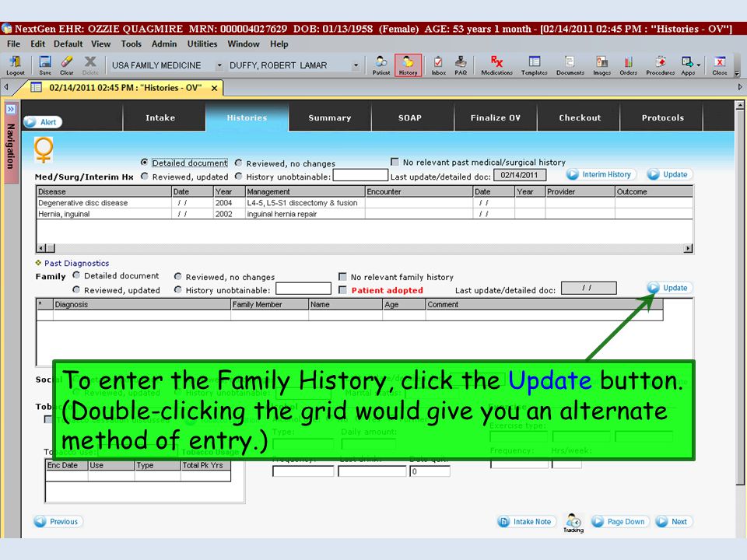The image size is (747, 560).
Task: Open the File menu
Action: click(x=13, y=44)
